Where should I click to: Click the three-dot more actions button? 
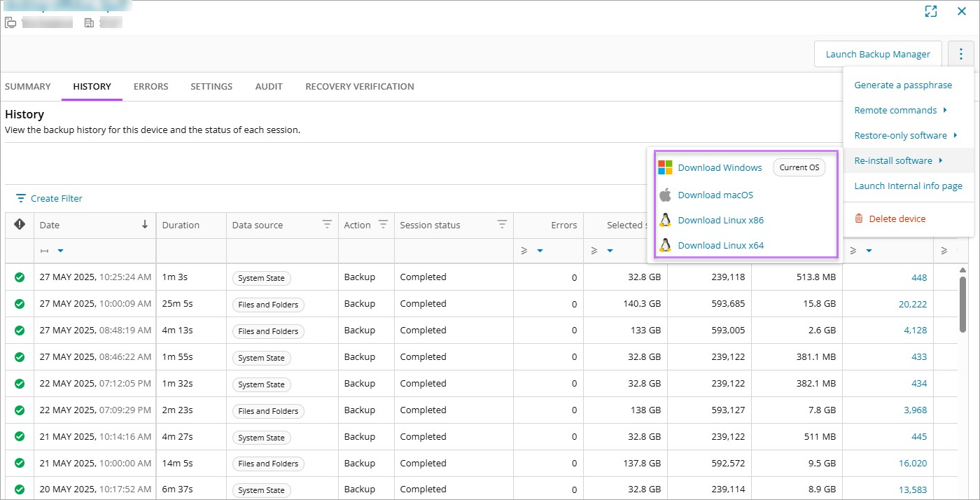(x=961, y=54)
